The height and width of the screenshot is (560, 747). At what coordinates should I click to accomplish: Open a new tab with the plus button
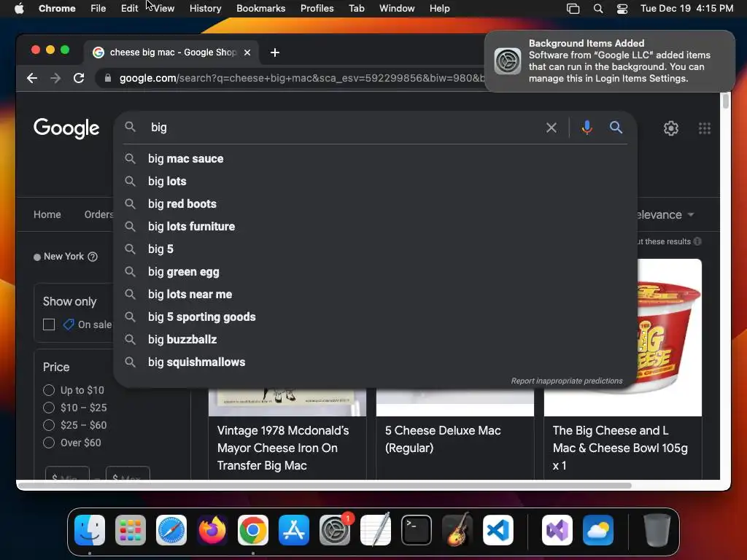point(275,52)
